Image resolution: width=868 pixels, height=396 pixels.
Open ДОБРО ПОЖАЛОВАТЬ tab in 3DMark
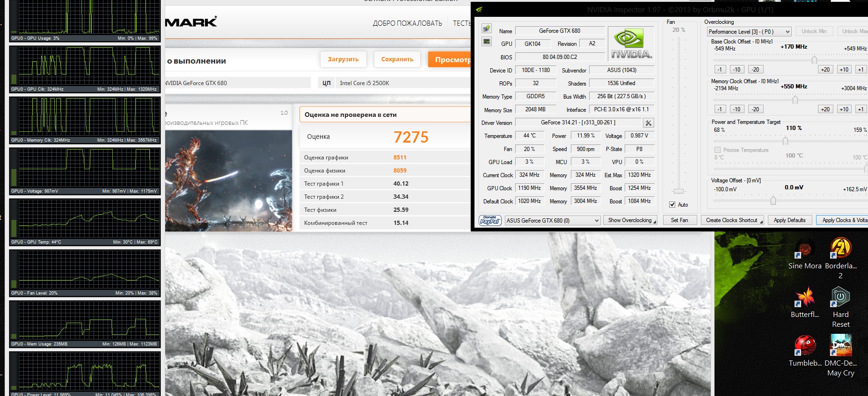407,23
